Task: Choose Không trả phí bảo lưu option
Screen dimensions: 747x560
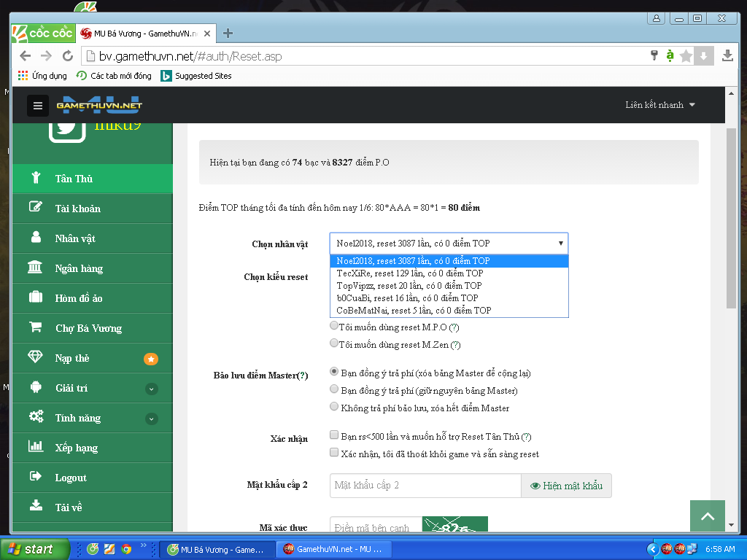Action: click(x=334, y=406)
